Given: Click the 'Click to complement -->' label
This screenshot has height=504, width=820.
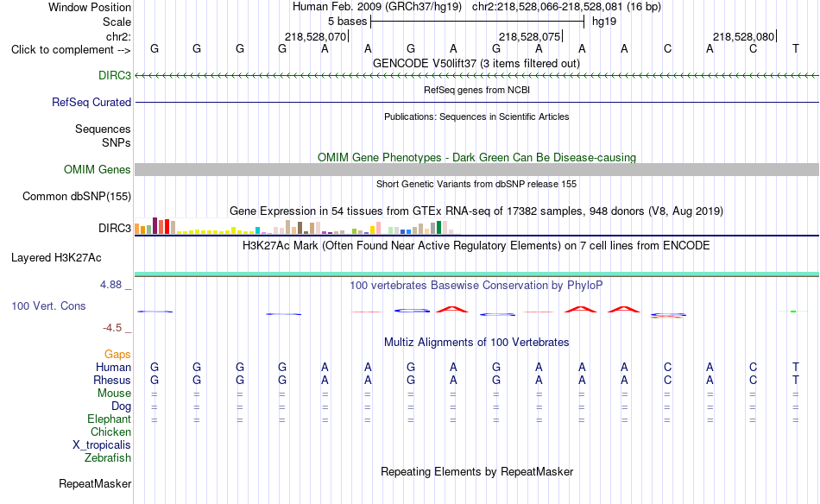Looking at the screenshot, I should [71, 50].
